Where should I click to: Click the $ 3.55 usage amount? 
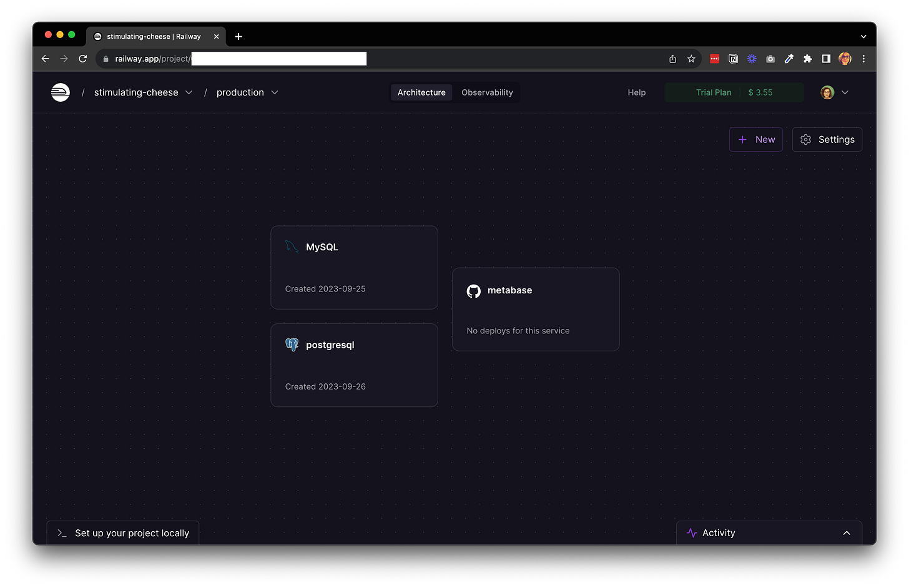(760, 92)
